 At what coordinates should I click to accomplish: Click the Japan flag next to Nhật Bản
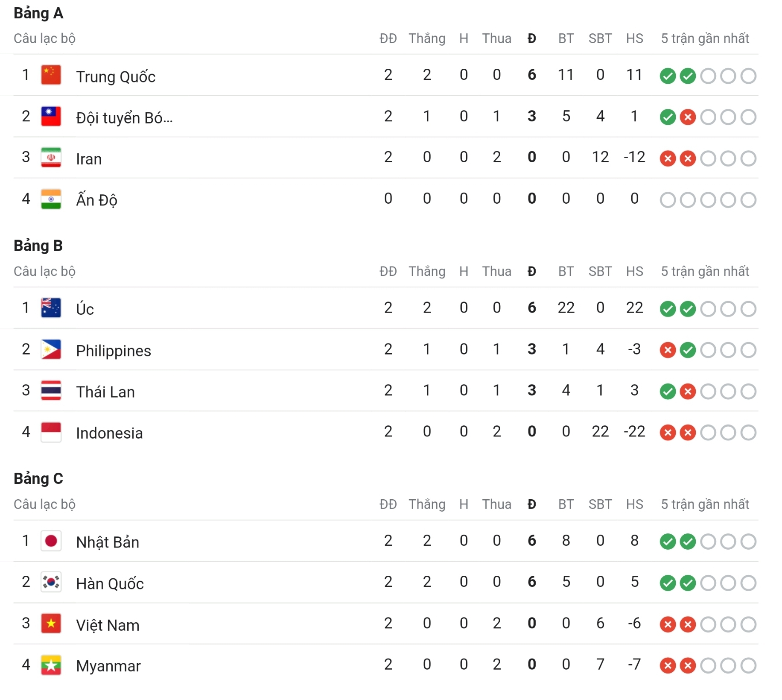(51, 541)
